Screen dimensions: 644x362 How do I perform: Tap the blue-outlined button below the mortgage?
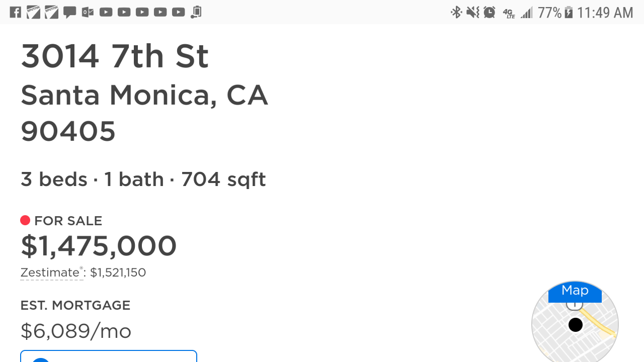pos(108,356)
